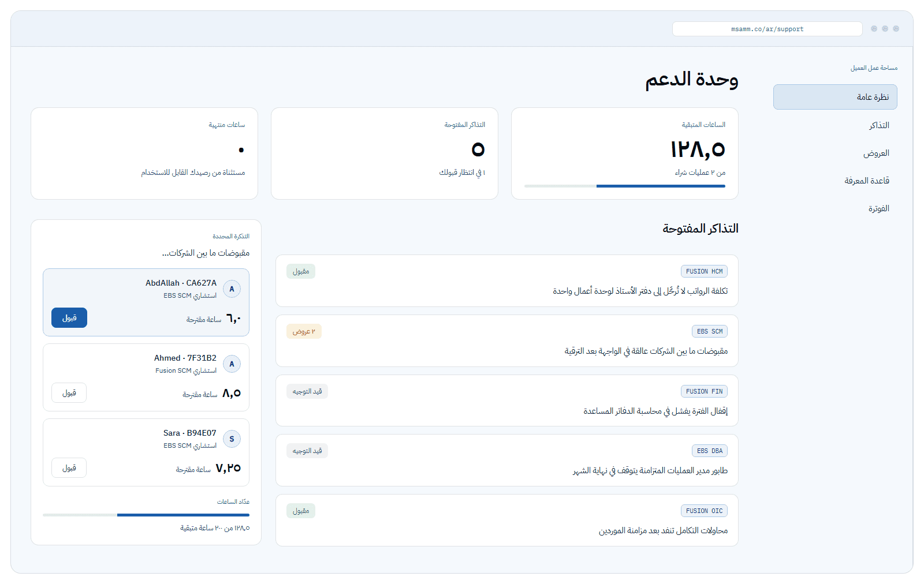Select the ساعات منتهية stat card
This screenshot has height=584, width=924.
pyautogui.click(x=144, y=154)
